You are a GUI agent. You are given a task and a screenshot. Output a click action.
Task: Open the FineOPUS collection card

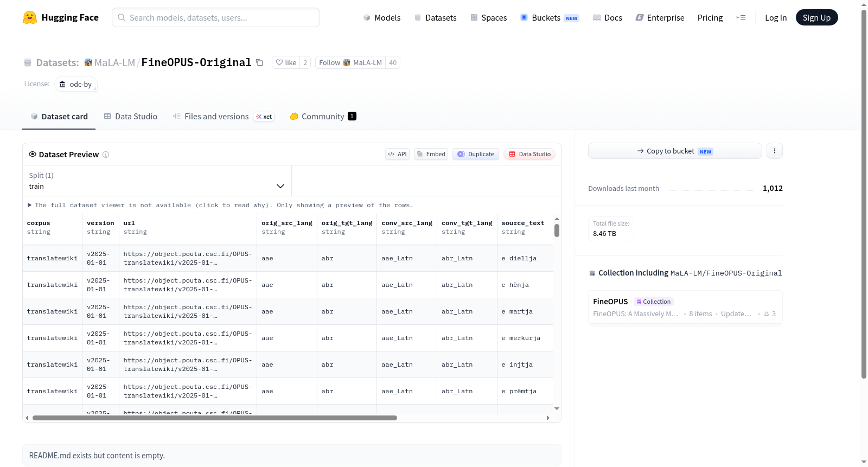(685, 307)
